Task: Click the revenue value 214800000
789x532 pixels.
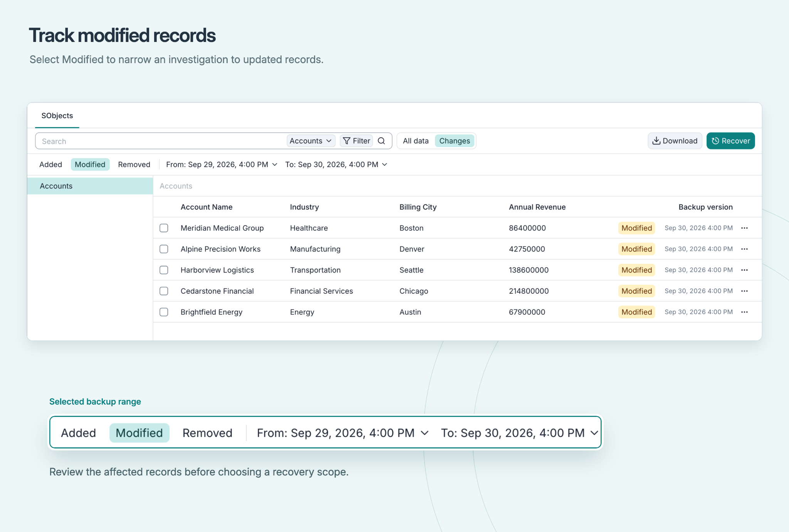Action: [529, 291]
